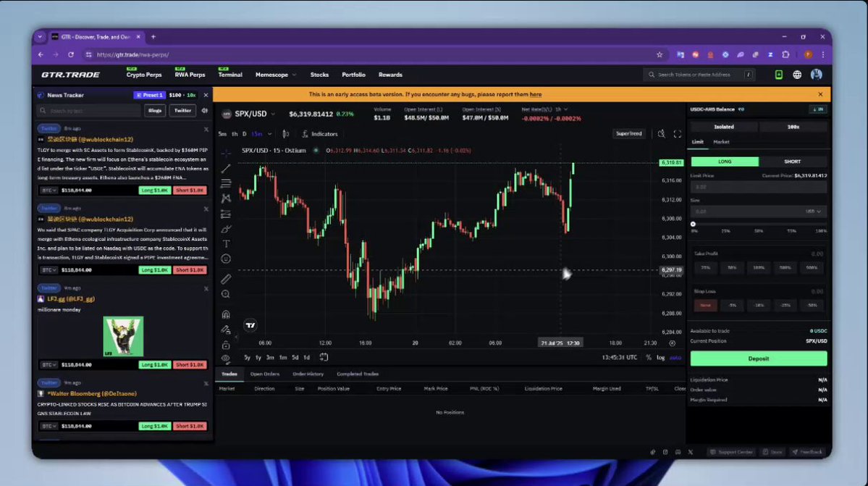Image resolution: width=868 pixels, height=486 pixels.
Task: Click the 'here' bug report link
Action: (x=535, y=95)
